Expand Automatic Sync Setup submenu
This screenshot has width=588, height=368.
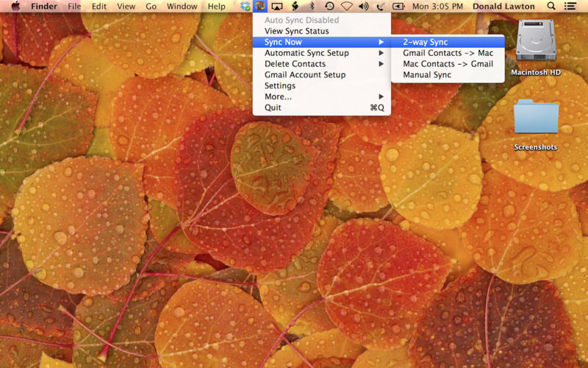point(322,53)
